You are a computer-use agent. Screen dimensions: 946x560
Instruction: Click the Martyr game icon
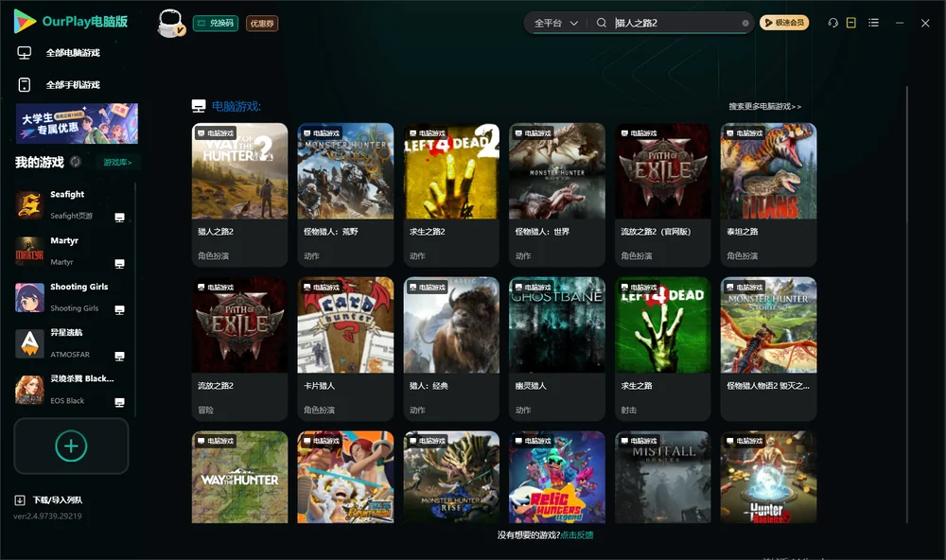(29, 251)
